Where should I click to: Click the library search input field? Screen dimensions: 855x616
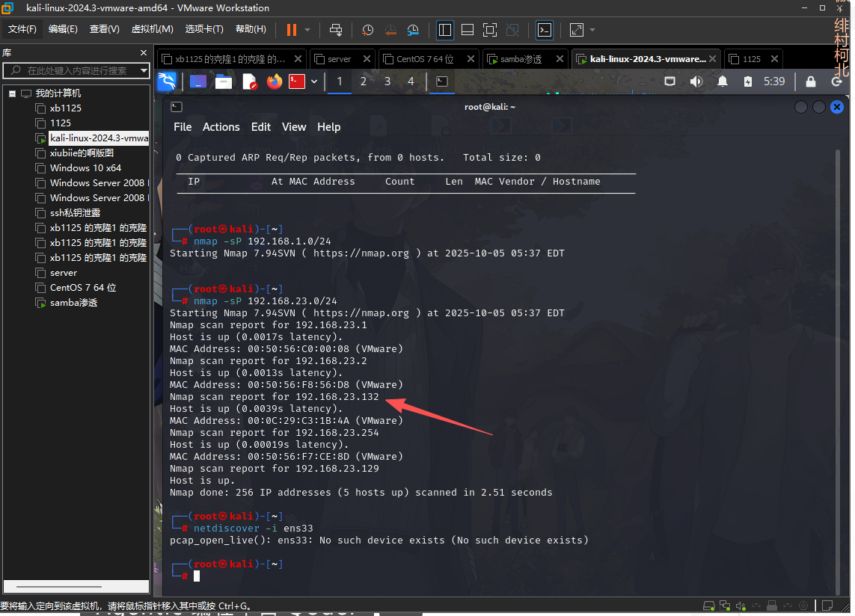[x=75, y=70]
